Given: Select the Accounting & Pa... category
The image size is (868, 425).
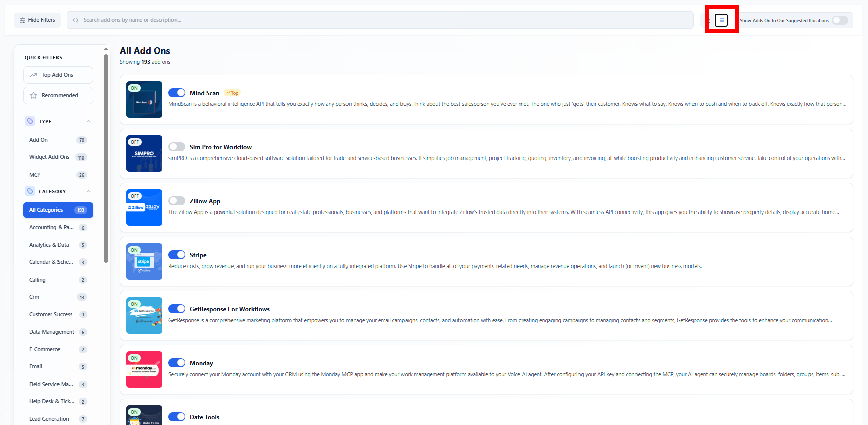Looking at the screenshot, I should coord(58,227).
